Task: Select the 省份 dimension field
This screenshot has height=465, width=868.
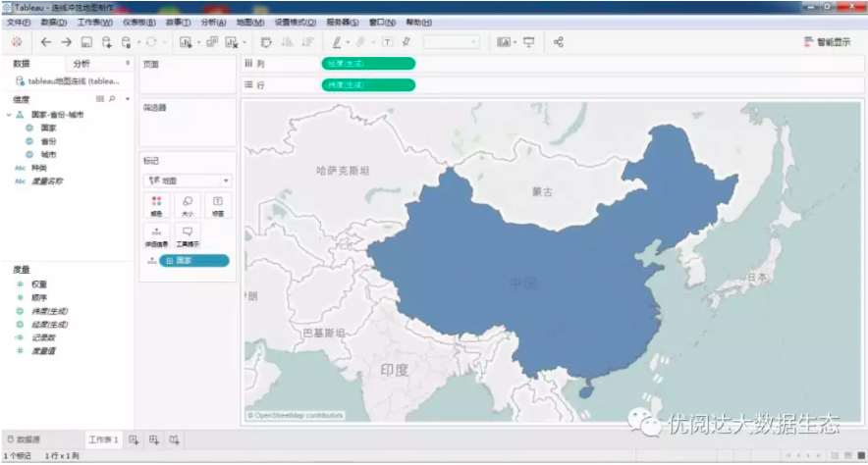Action: [x=48, y=141]
